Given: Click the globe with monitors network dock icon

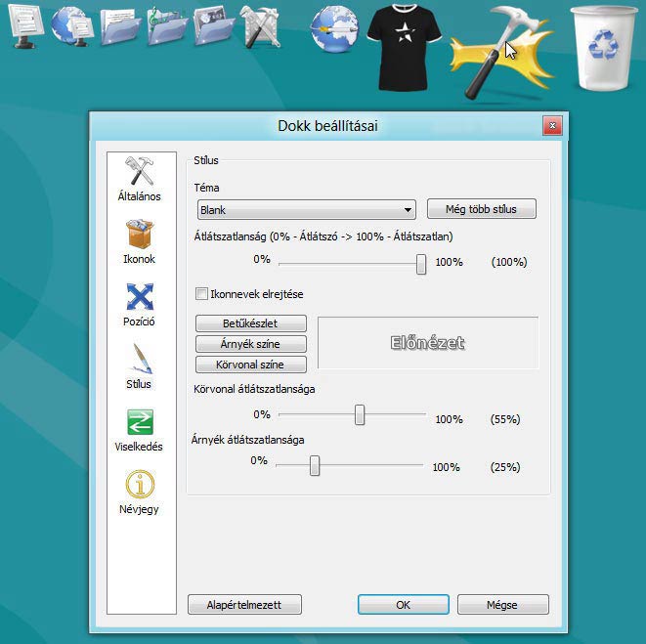Looking at the screenshot, I should click(72, 26).
